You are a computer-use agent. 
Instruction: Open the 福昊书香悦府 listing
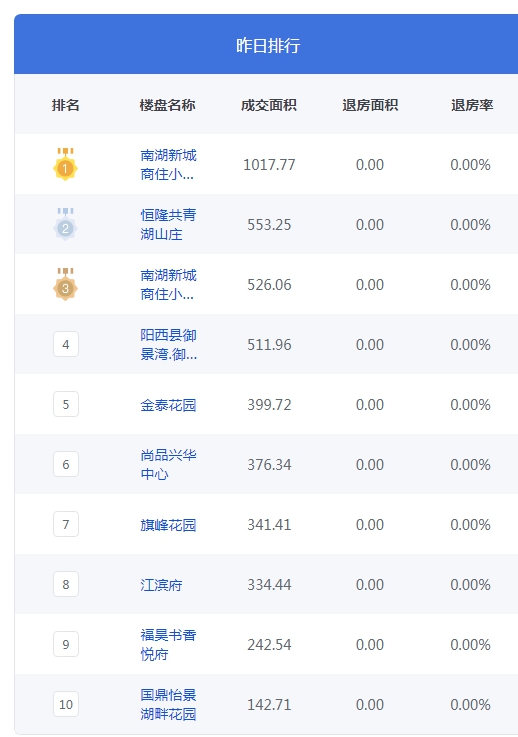click(168, 644)
